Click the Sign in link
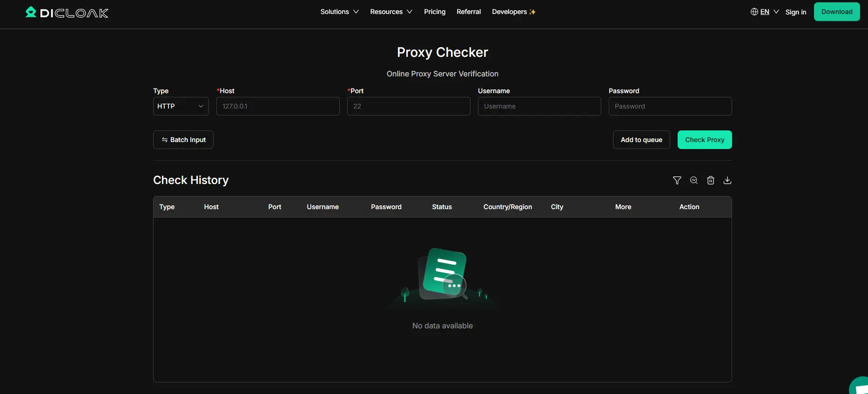 coord(795,12)
